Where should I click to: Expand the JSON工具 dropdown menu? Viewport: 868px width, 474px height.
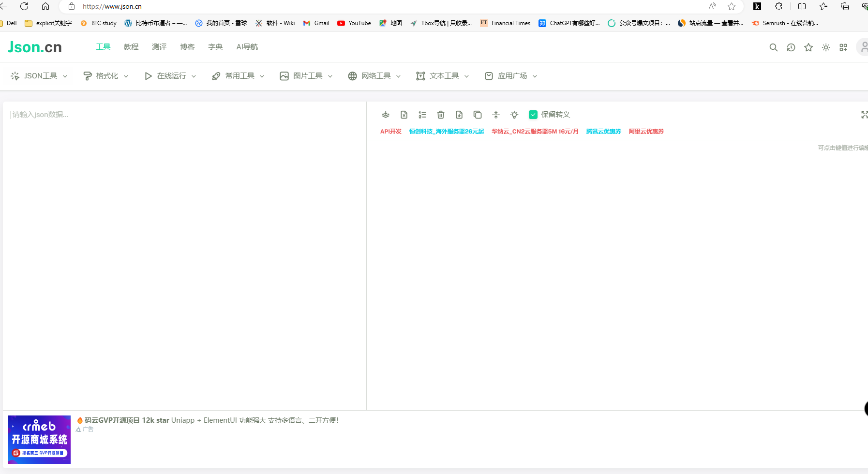coord(39,76)
